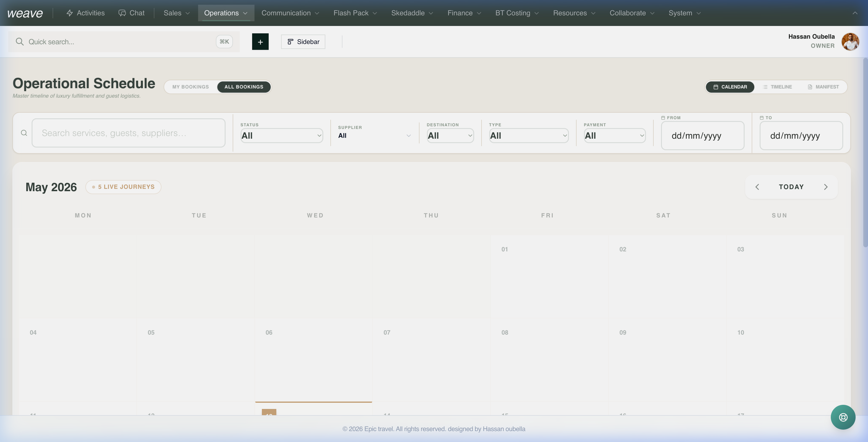This screenshot has height=442, width=868.
Task: Expand the Flash Pack menu
Action: tap(355, 13)
